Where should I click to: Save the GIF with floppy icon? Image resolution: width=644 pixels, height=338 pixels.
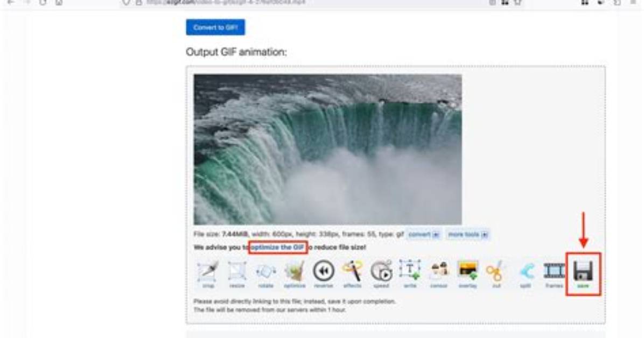point(583,274)
